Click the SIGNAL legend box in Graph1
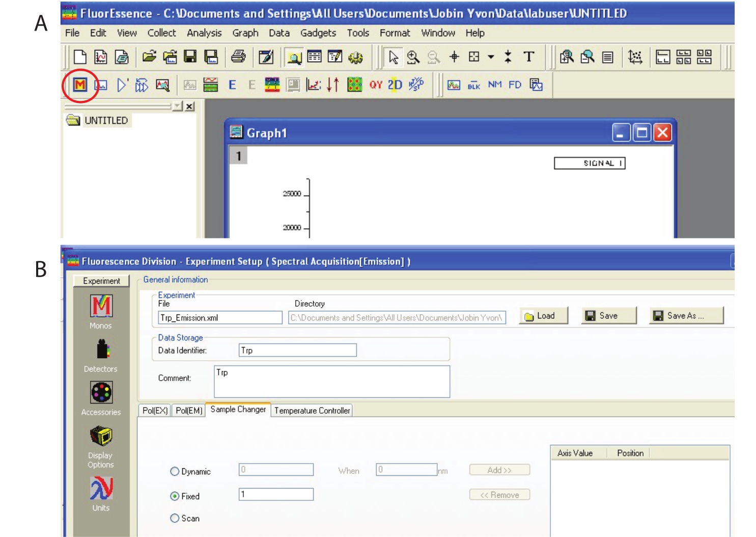The width and height of the screenshot is (756, 537). [590, 163]
